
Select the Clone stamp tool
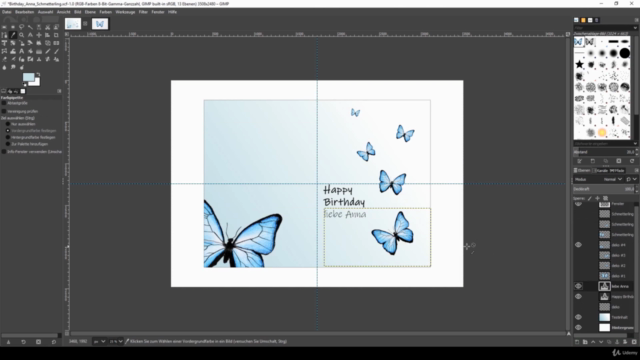39,59
